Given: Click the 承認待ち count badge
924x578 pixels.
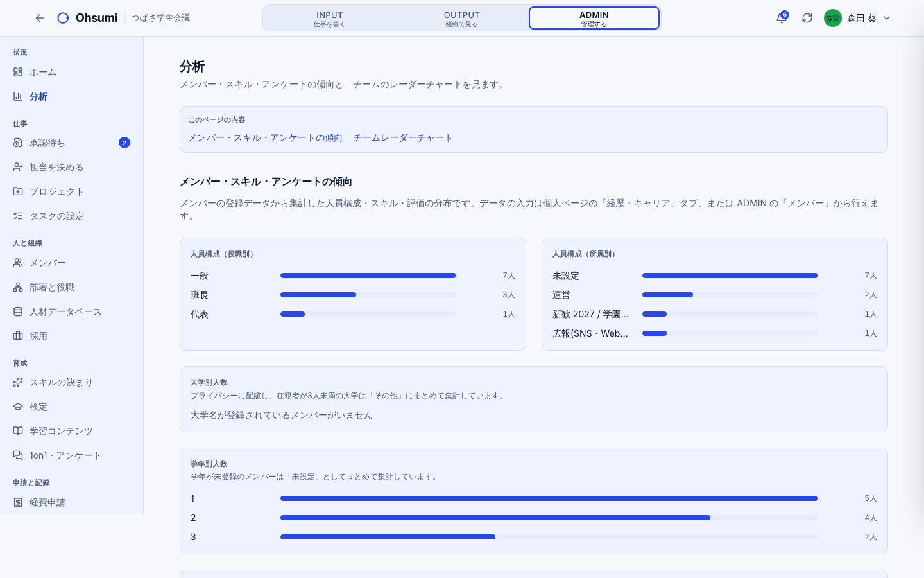Looking at the screenshot, I should (124, 143).
